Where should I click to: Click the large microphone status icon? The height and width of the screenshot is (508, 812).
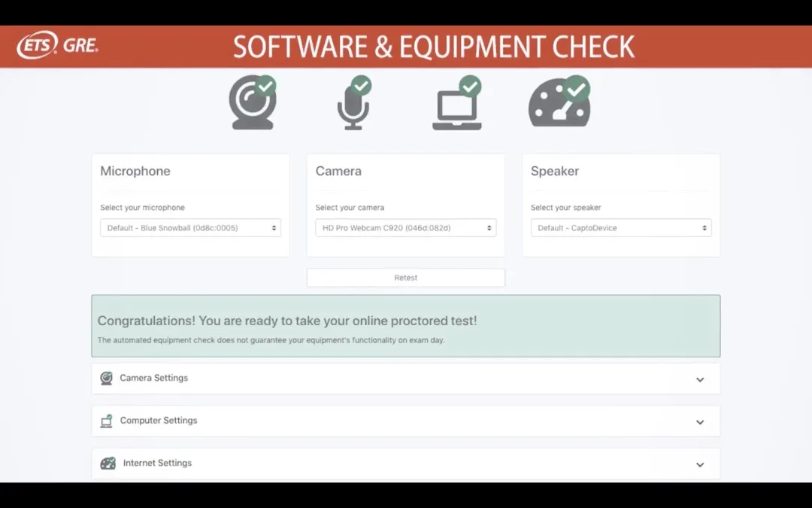click(x=353, y=105)
